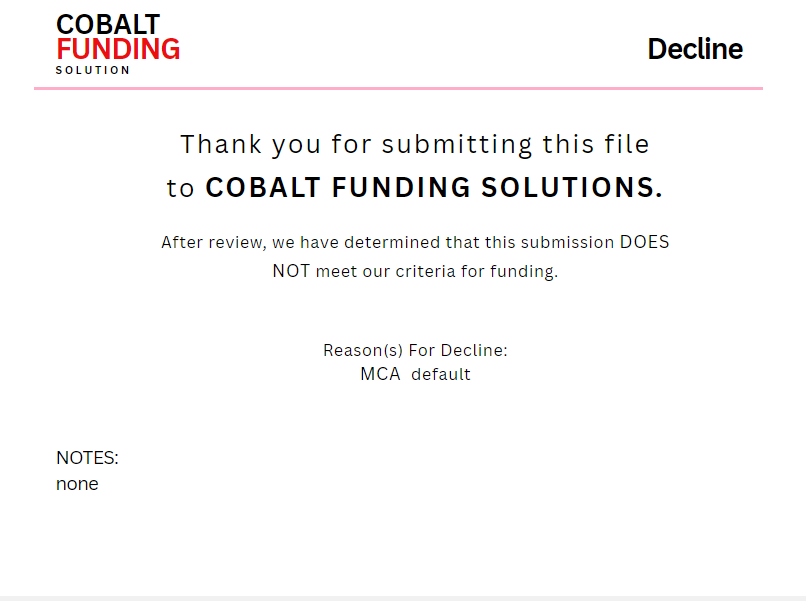Select the 'Reason(s) For Decline:' label
806x601 pixels.
pyautogui.click(x=415, y=351)
